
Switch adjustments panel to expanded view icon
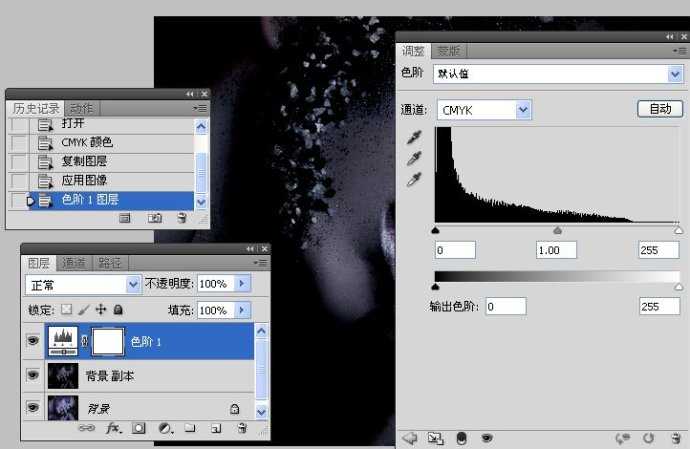[436, 438]
